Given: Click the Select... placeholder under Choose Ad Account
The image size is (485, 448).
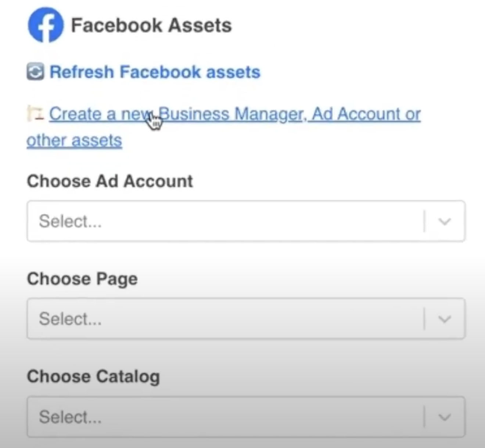Looking at the screenshot, I should coord(70,221).
